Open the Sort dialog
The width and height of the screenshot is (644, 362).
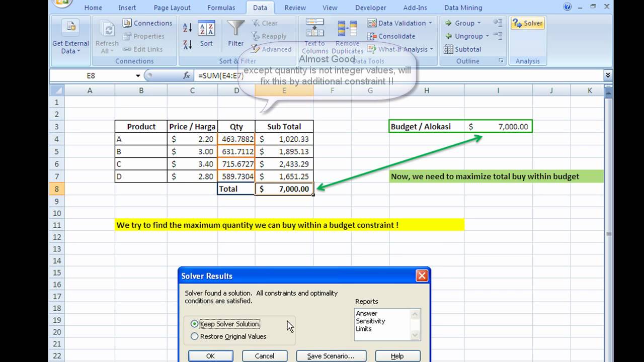pos(206,35)
